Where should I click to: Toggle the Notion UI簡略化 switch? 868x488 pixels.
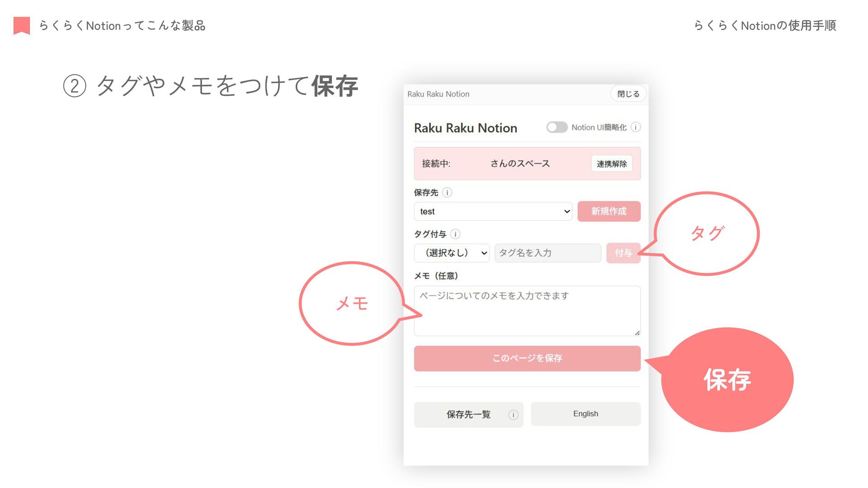tap(557, 127)
